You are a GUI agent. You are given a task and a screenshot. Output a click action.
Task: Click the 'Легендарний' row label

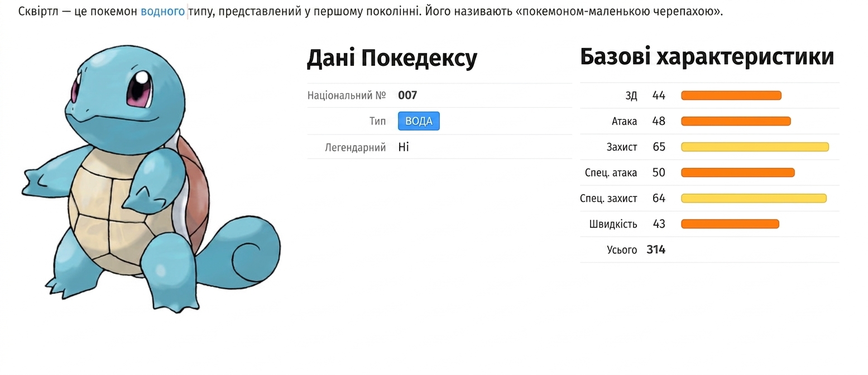pos(356,148)
